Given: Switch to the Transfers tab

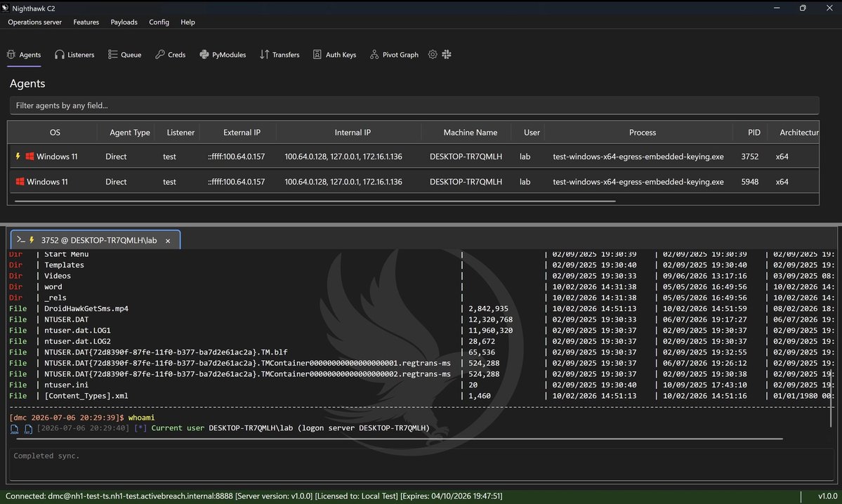Looking at the screenshot, I should pos(279,55).
